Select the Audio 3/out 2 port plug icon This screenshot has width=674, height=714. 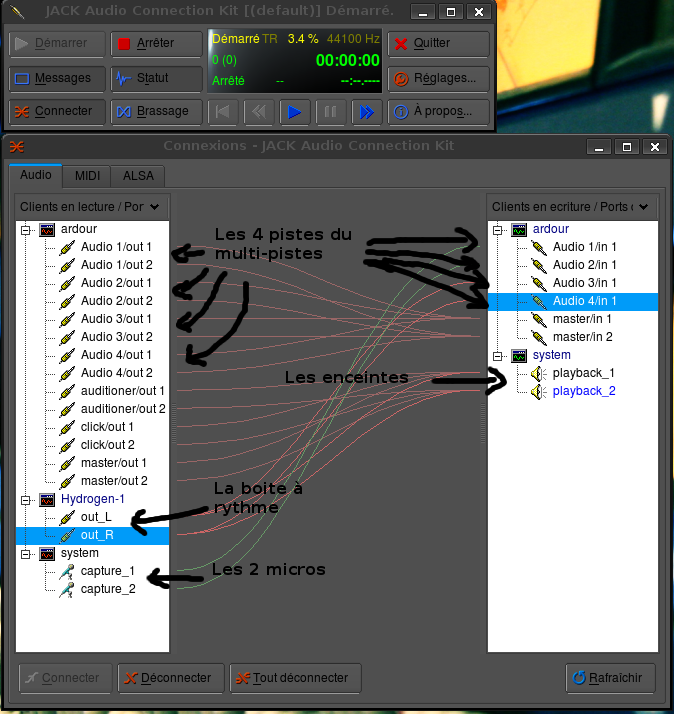pyautogui.click(x=67, y=337)
